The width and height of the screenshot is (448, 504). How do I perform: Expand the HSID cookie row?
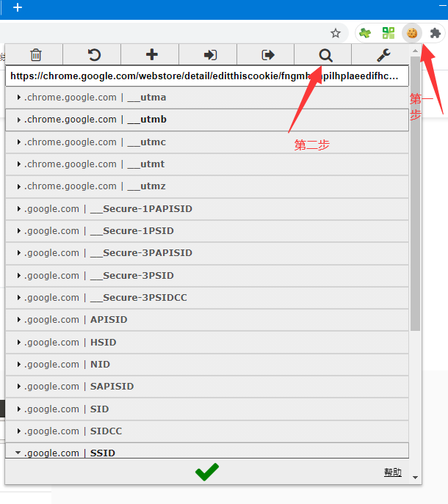207,343
